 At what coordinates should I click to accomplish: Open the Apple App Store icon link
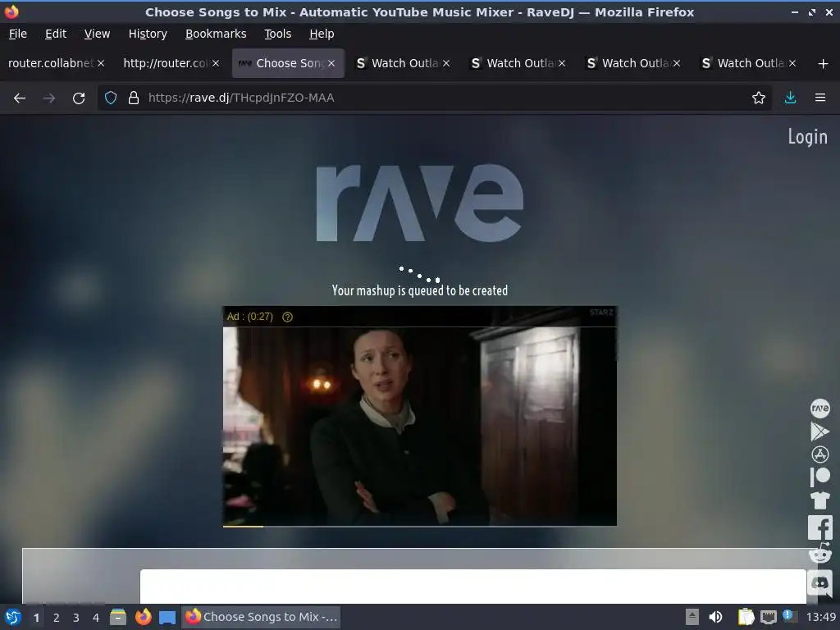click(x=819, y=454)
